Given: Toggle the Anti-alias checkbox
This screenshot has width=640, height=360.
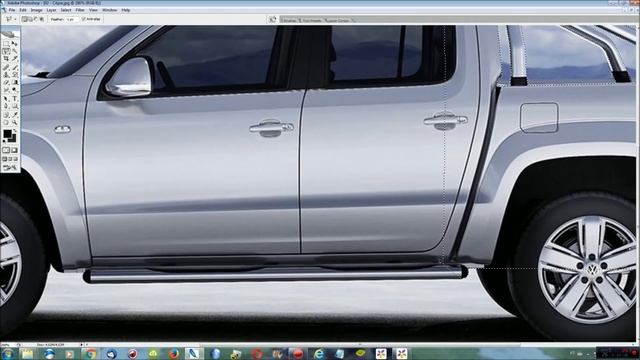Looking at the screenshot, I should [x=84, y=19].
